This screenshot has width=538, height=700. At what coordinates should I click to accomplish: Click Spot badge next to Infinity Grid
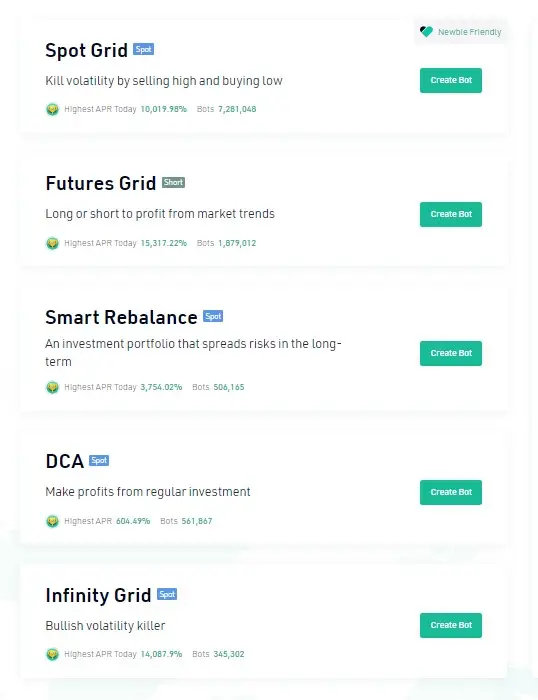167,594
